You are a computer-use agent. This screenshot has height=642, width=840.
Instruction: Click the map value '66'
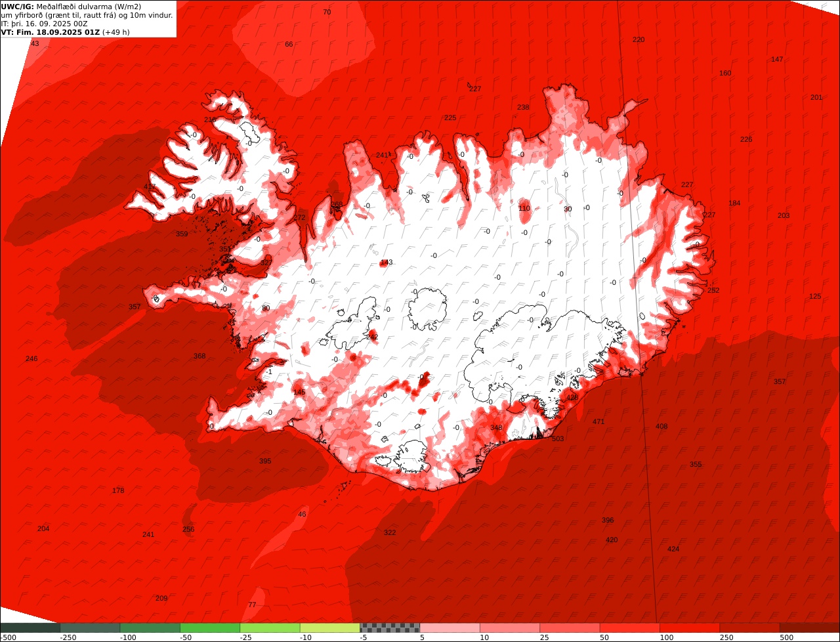tap(289, 44)
